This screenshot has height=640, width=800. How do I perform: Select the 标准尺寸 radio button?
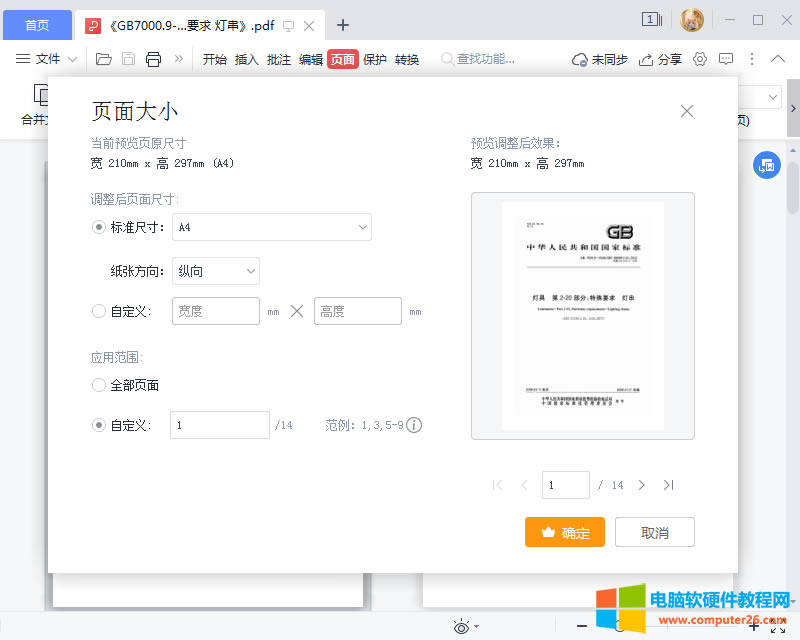point(99,227)
